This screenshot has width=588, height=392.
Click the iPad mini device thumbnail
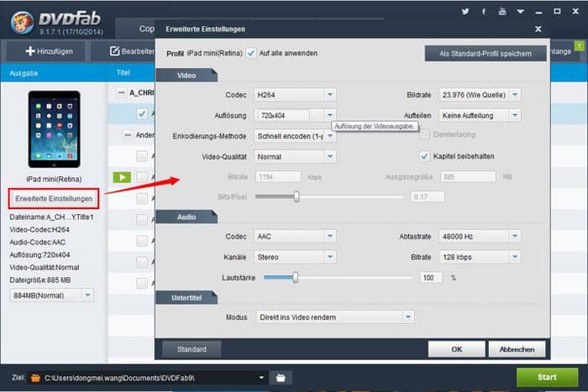[x=54, y=129]
